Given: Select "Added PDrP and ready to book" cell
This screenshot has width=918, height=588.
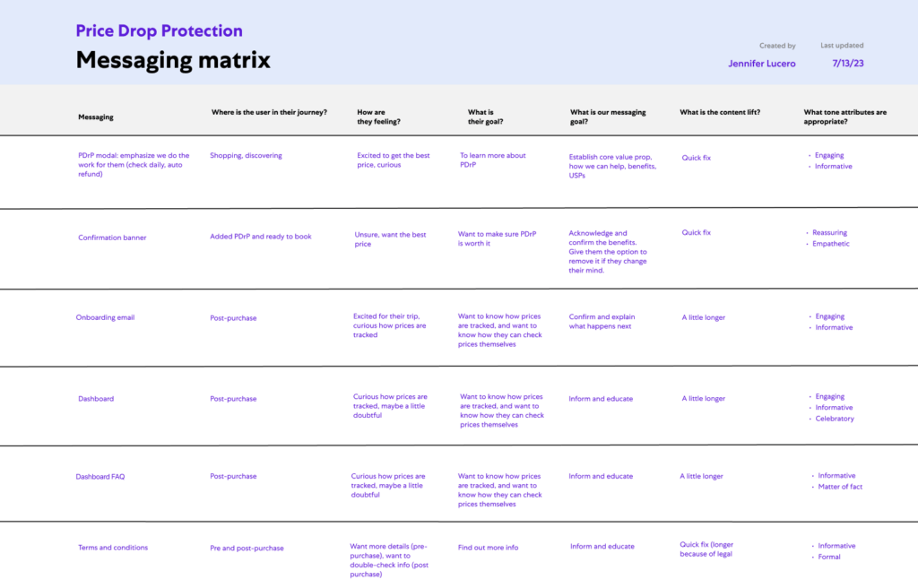Looking at the screenshot, I should (261, 237).
